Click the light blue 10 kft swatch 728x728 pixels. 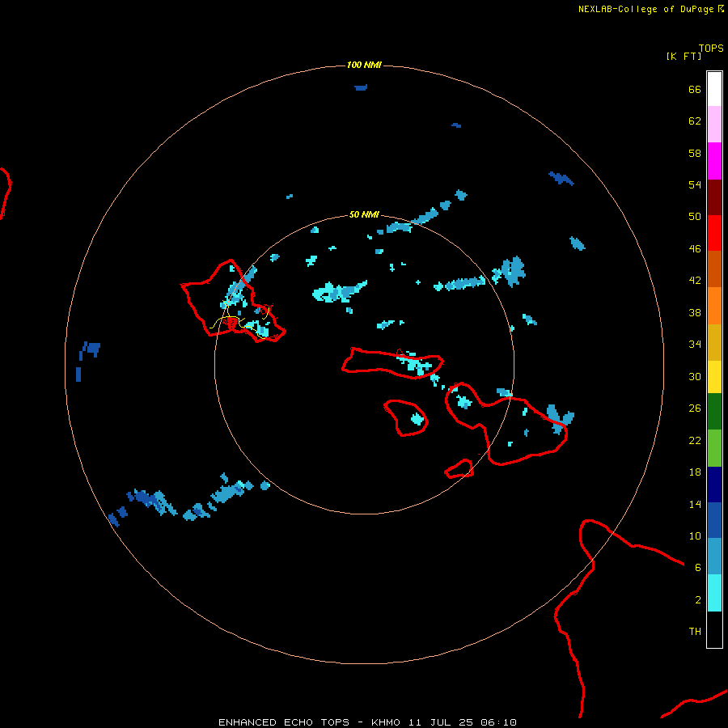tap(714, 557)
